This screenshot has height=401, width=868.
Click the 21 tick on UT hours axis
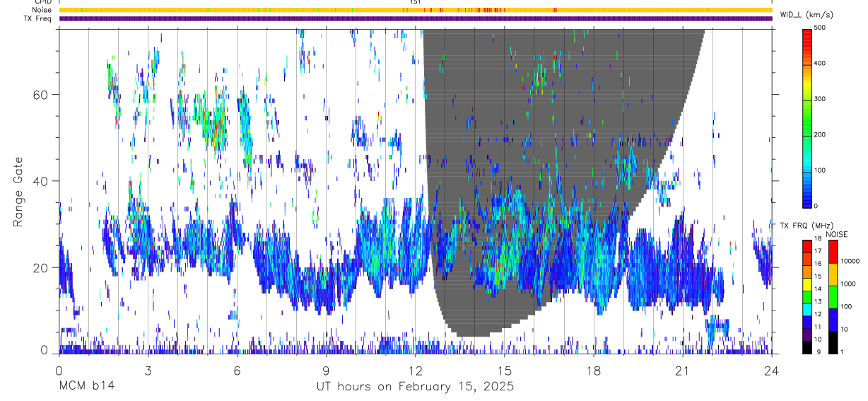(683, 370)
